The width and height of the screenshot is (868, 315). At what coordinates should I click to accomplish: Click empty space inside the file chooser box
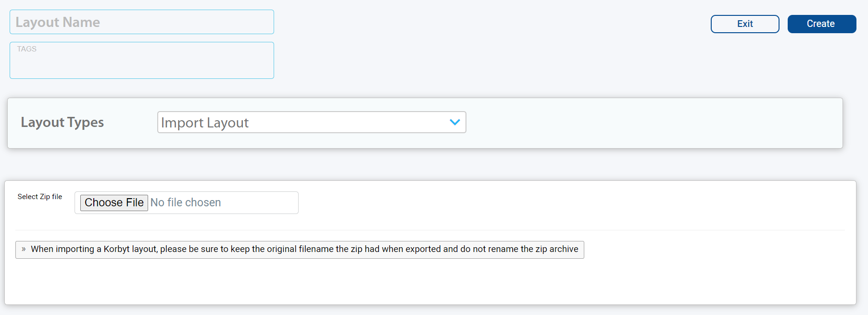(260, 202)
